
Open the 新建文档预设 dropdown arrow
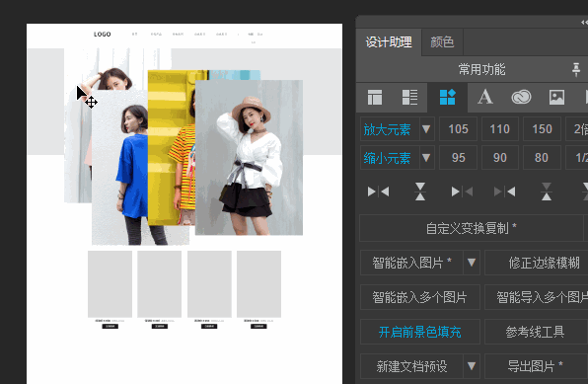[x=472, y=366]
